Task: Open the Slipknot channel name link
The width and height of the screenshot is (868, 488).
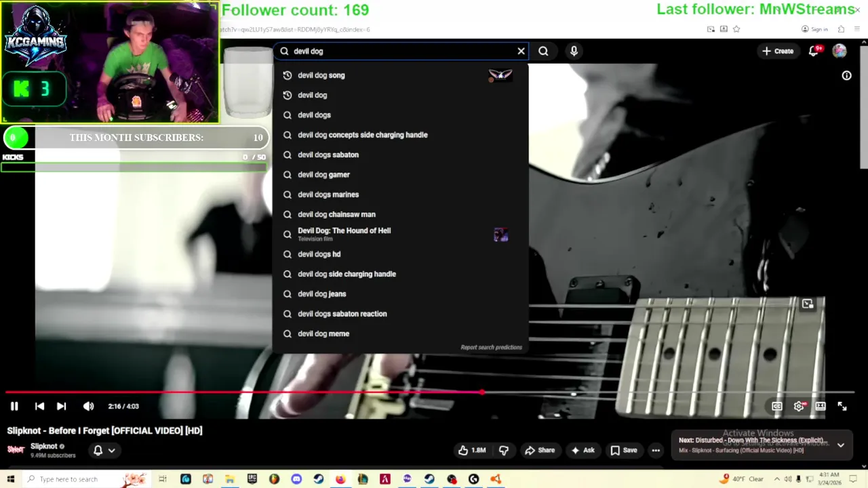Action: (x=44, y=446)
